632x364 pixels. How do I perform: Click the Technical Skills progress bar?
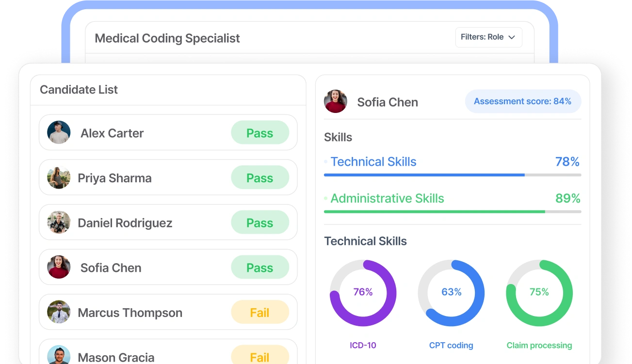(453, 174)
